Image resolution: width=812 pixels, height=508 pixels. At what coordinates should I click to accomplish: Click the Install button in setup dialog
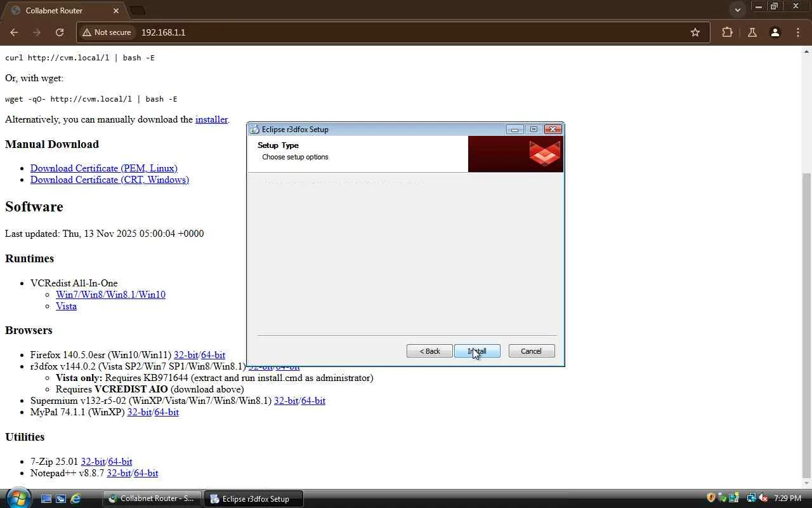tap(477, 351)
